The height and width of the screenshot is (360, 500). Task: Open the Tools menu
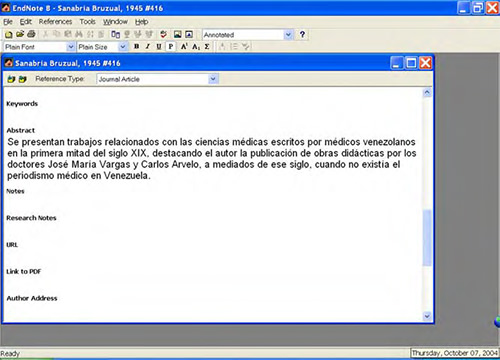pyautogui.click(x=88, y=22)
